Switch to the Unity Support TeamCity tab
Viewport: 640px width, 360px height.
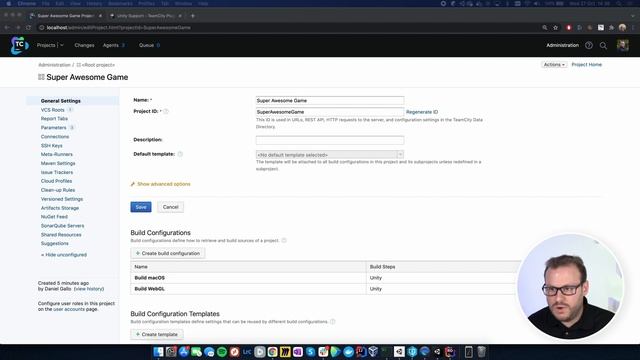pyautogui.click(x=145, y=16)
